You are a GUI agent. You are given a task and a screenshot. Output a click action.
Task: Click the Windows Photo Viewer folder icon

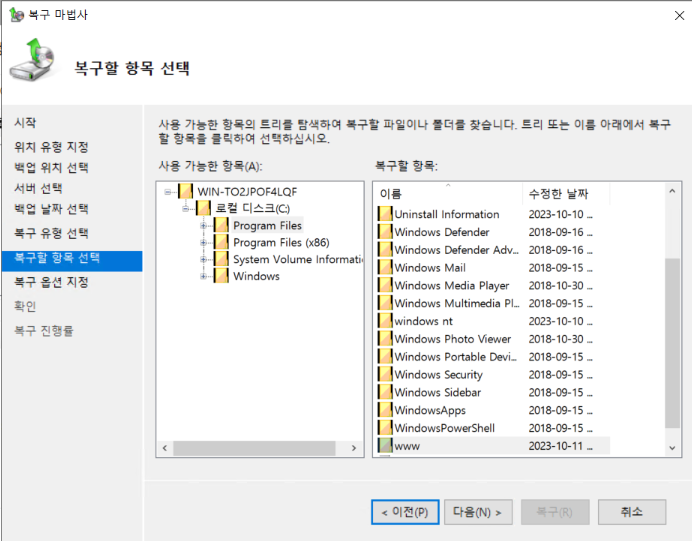[x=385, y=339]
